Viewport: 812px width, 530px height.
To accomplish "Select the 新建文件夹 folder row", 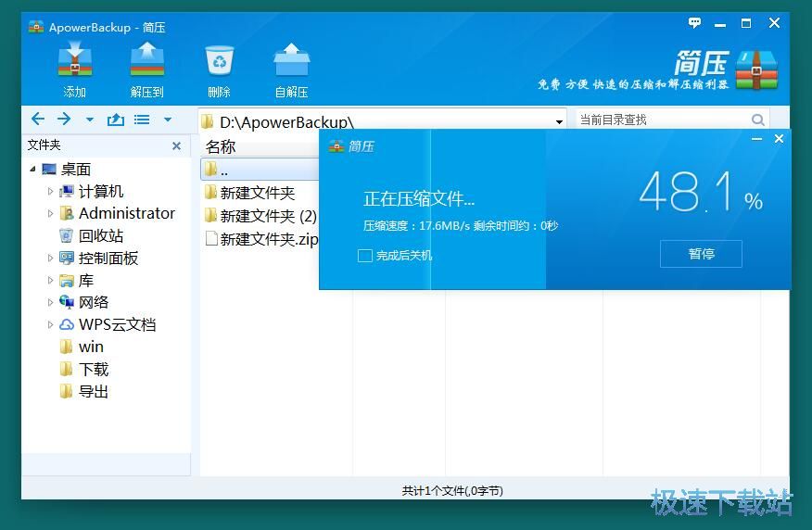I will pyautogui.click(x=260, y=193).
